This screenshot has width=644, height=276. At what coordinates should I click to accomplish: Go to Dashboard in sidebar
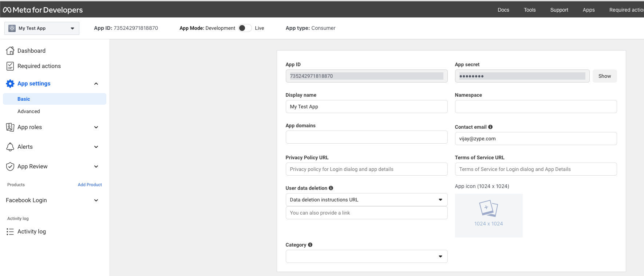[31, 51]
